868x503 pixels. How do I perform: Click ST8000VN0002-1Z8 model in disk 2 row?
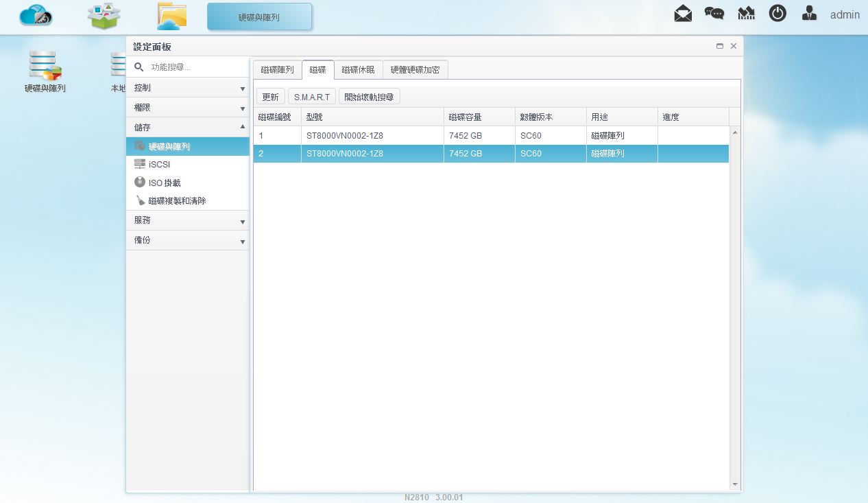click(x=345, y=154)
